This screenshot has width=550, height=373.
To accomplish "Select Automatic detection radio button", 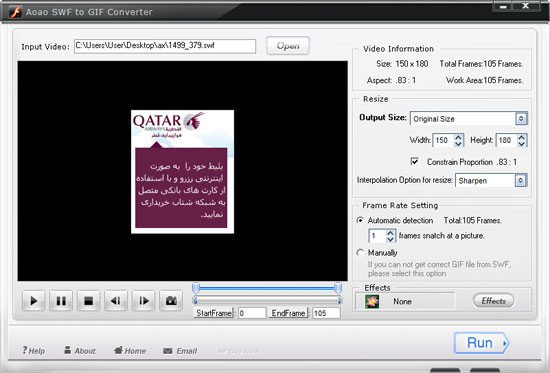I will (x=360, y=220).
